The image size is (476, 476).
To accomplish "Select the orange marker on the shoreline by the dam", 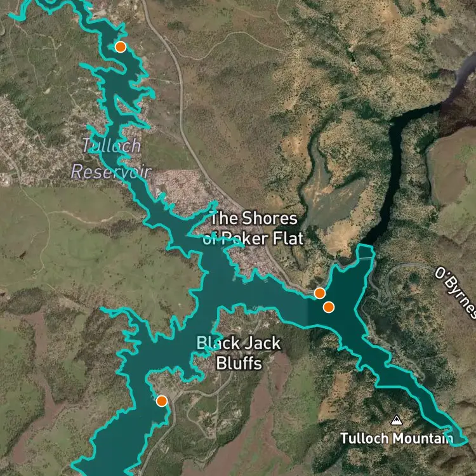I will coord(320,293).
